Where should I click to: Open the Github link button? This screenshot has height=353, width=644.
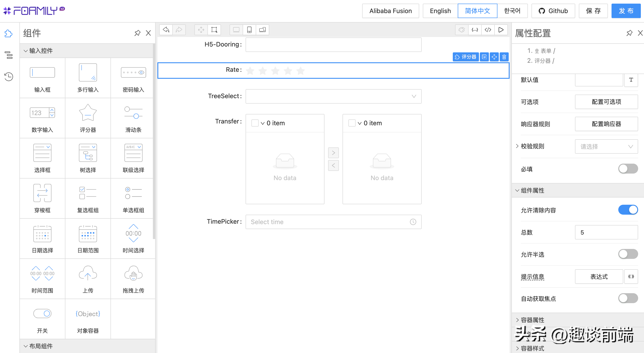coord(553,11)
